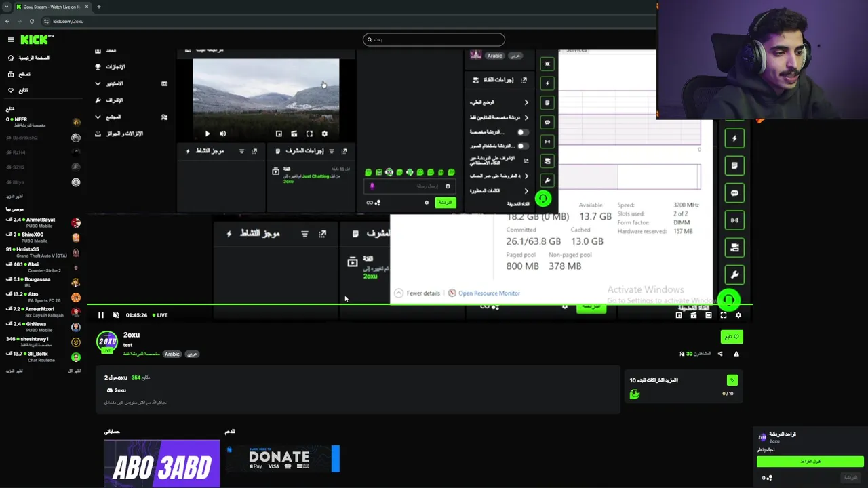Click NFFR's round avatar in sidebar
This screenshot has height=488, width=868.
pyautogui.click(x=76, y=122)
